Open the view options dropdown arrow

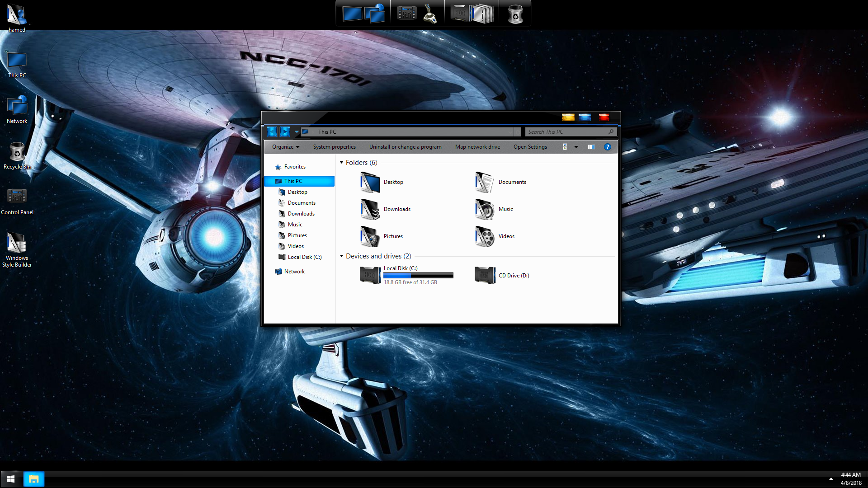(576, 147)
